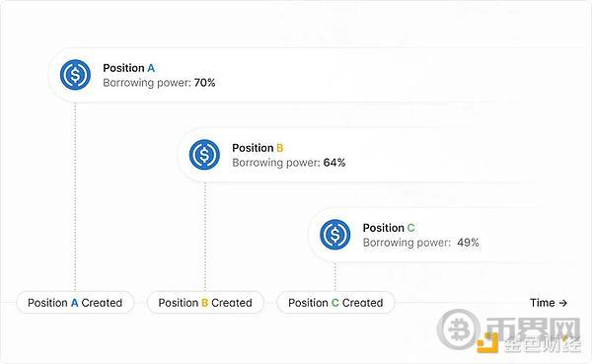Screen dimensions: 592x364
Task: Click the USDC coin icon for Position A
Action: tap(75, 75)
